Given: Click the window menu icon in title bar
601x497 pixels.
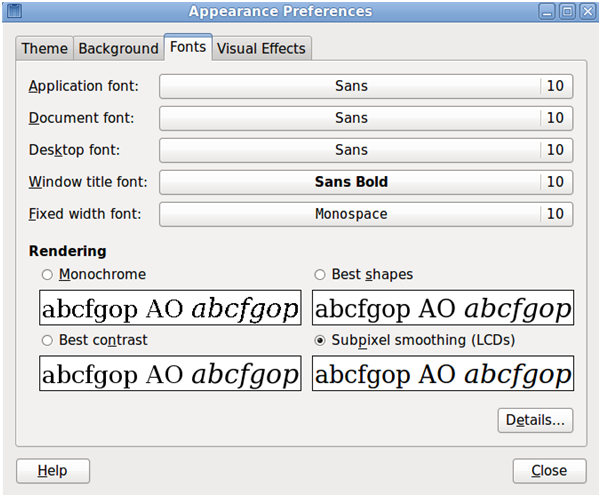Looking at the screenshot, I should [x=15, y=11].
